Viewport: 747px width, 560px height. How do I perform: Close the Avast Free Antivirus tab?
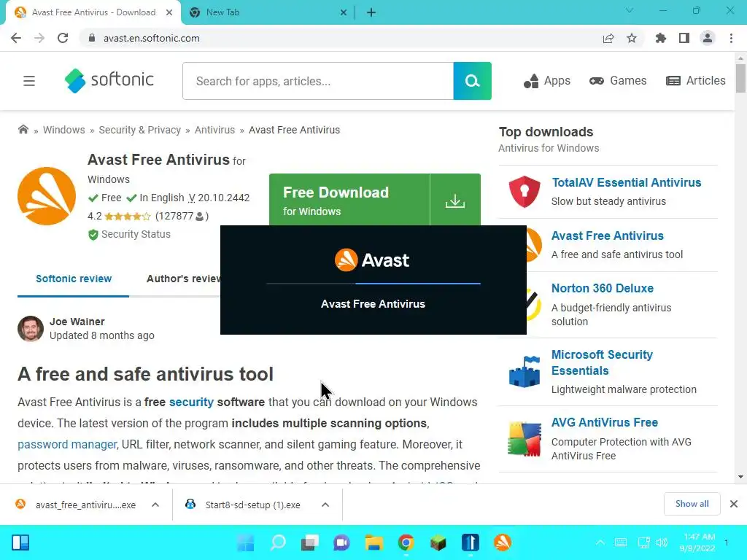(x=169, y=12)
